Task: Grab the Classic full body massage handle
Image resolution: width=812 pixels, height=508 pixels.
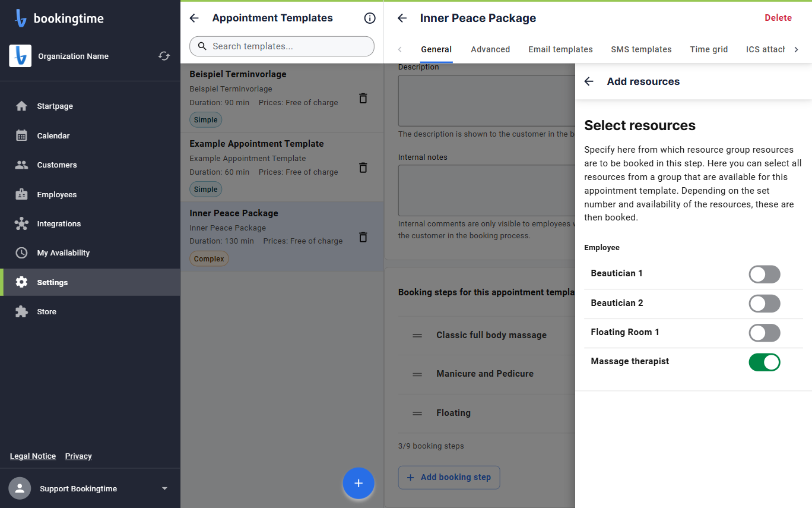Action: tap(417, 336)
